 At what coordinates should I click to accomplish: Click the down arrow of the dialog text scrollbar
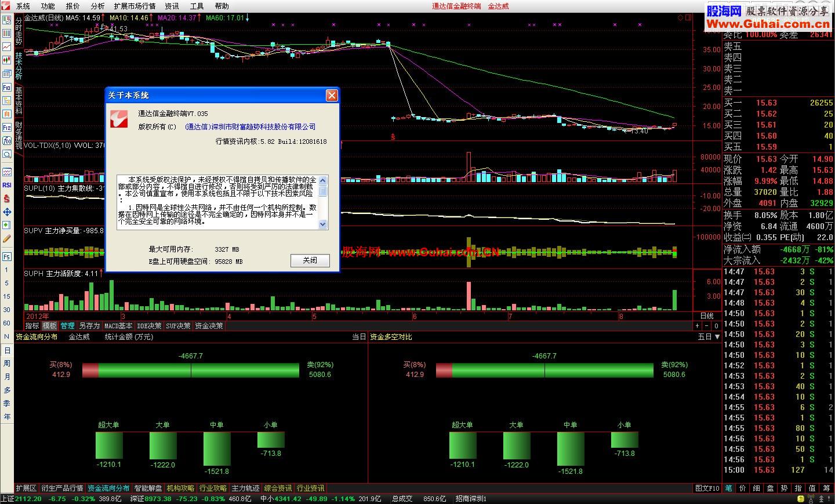pyautogui.click(x=323, y=225)
